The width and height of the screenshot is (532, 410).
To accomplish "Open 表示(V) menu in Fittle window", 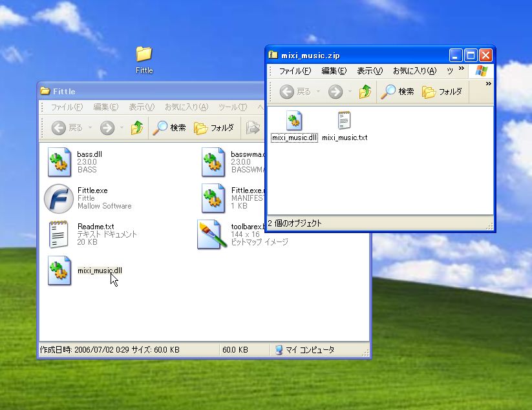I will [x=141, y=107].
